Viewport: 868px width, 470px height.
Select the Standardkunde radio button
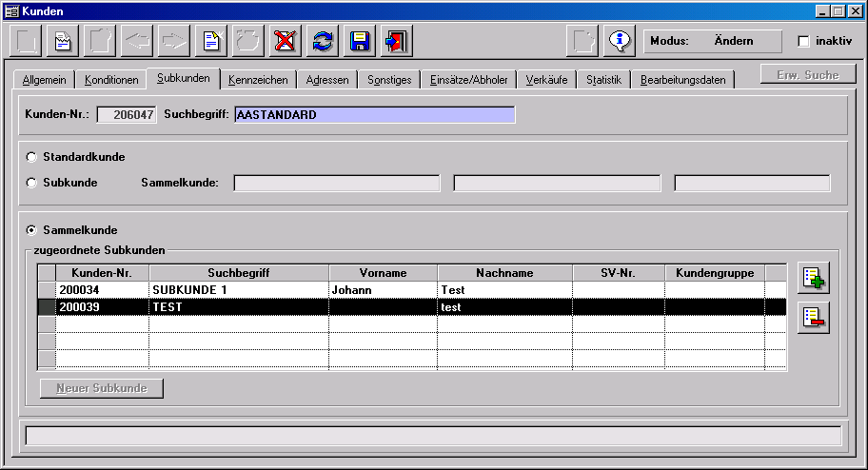(32, 157)
